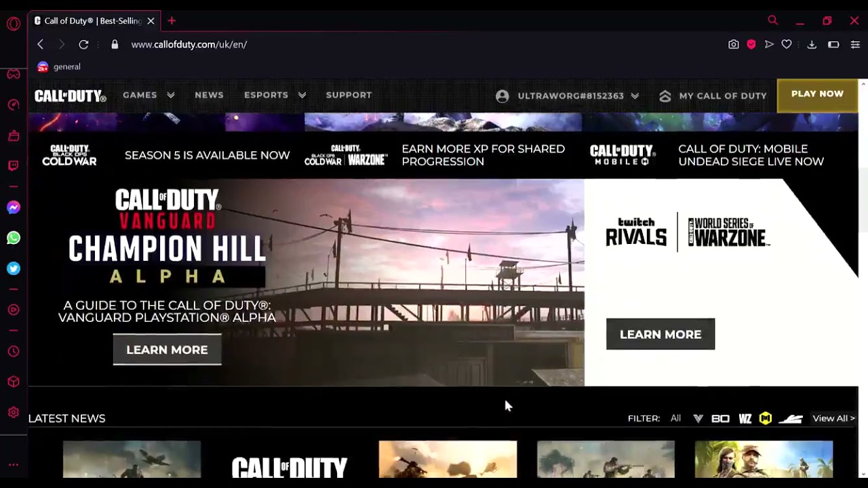
Task: Open History clock icon in sidebar
Action: click(x=14, y=352)
